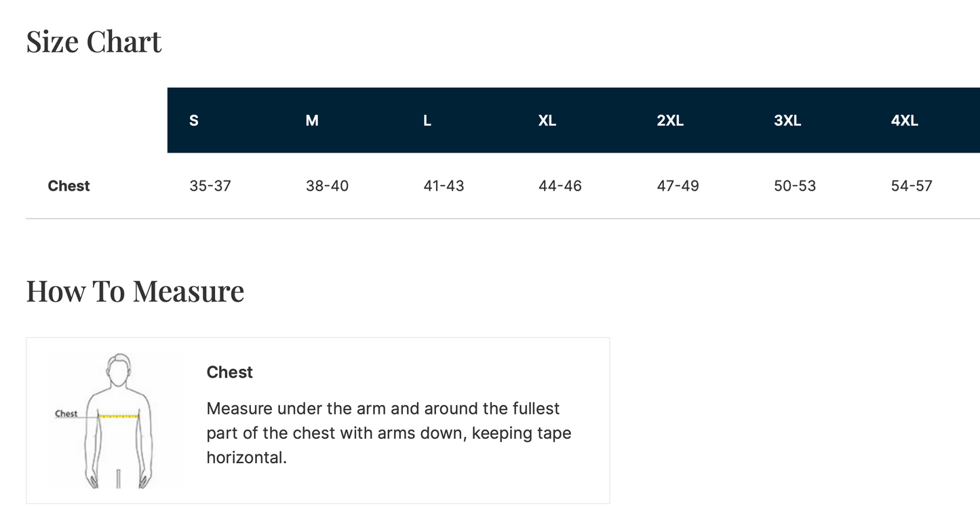980x529 pixels.
Task: Click the How To Measure heading
Action: click(x=135, y=292)
